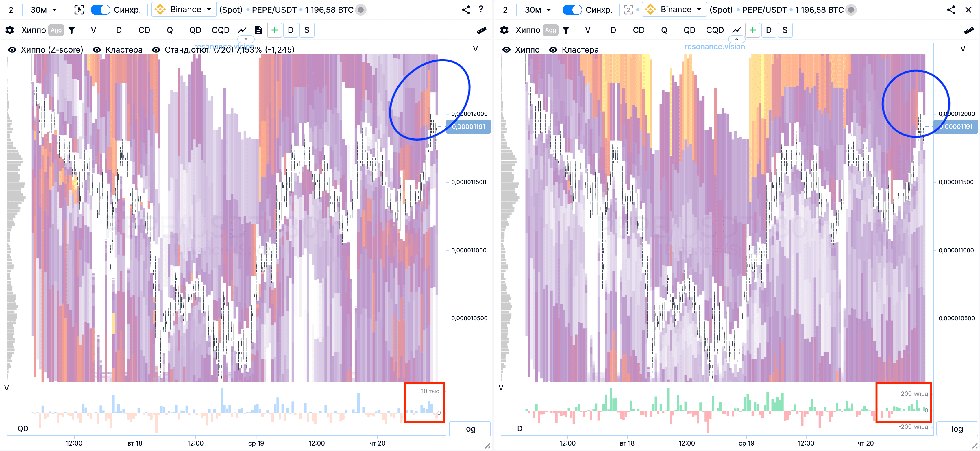Click PEPE/USDT pair name in left header
Viewport: 980px width, 451px height.
pos(274,10)
